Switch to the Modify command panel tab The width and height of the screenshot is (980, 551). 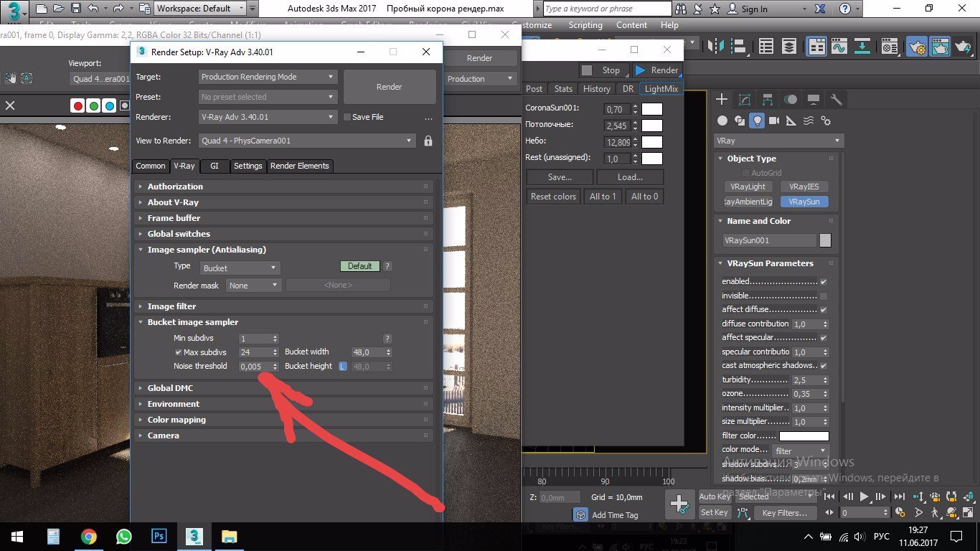coord(745,99)
